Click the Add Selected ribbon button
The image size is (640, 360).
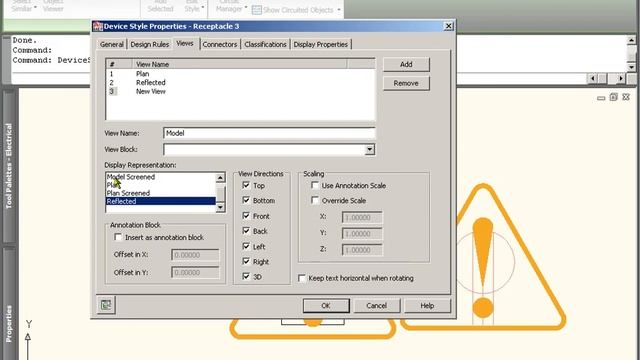(x=160, y=6)
